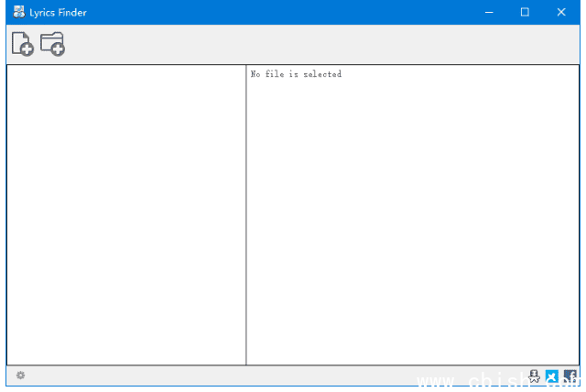Click the "Lyrics Finder" window title text
The height and width of the screenshot is (392, 586).
(58, 13)
